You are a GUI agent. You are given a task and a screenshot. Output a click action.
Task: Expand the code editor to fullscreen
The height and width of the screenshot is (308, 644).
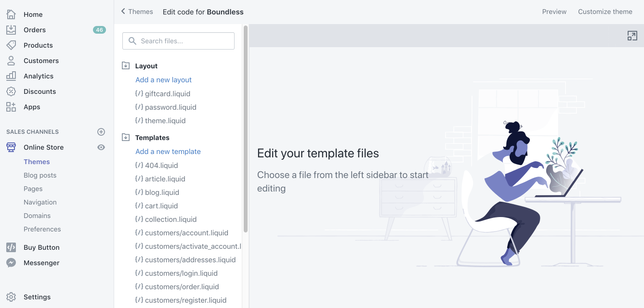(x=632, y=36)
